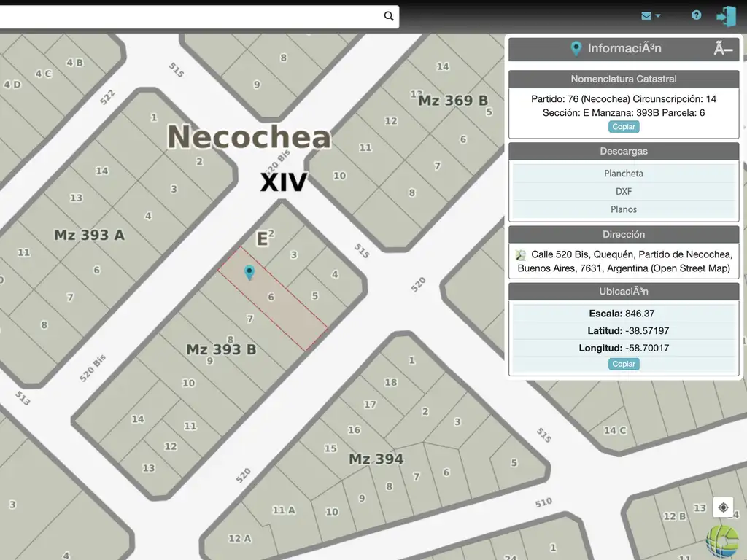The width and height of the screenshot is (747, 560).
Task: Click the small map icon beside address
Action: click(x=521, y=254)
